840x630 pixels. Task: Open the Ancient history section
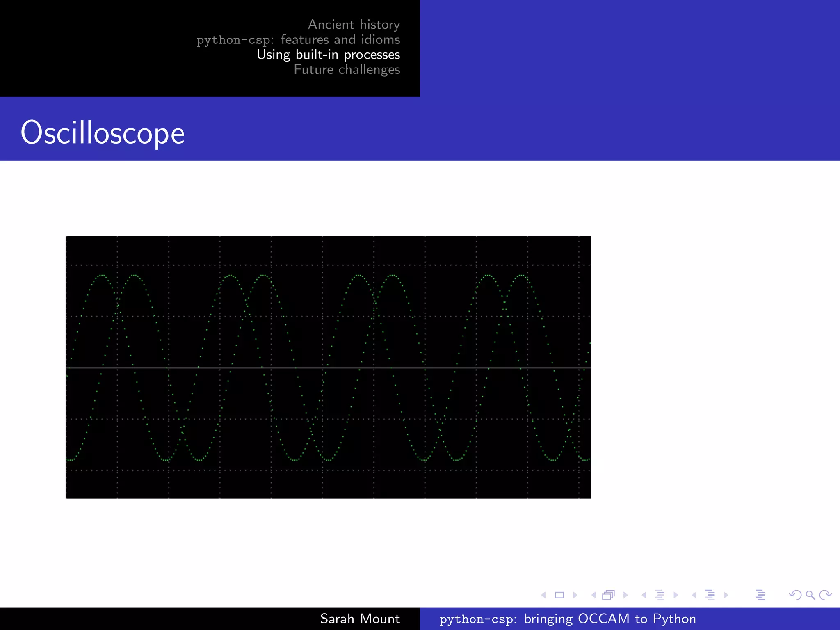tap(354, 25)
